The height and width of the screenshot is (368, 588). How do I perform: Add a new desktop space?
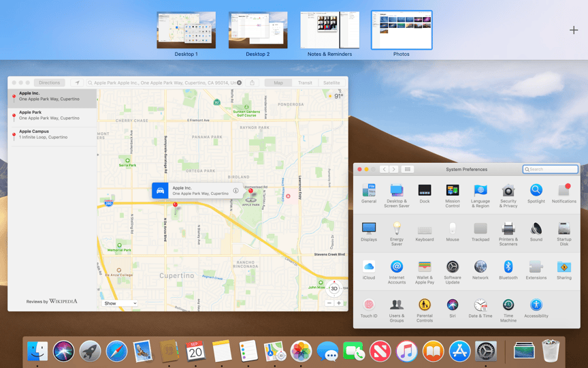pyautogui.click(x=574, y=30)
